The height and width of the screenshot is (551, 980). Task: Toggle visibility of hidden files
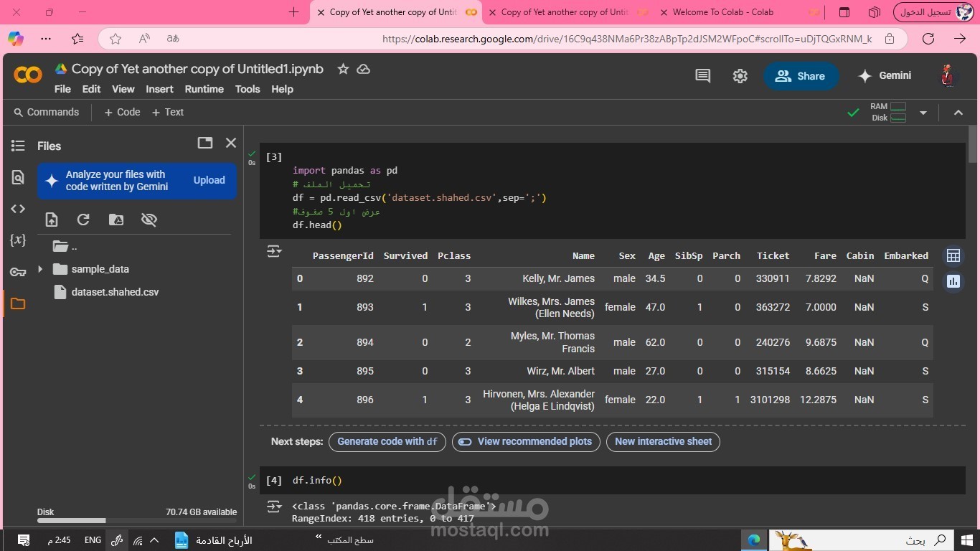tap(149, 220)
